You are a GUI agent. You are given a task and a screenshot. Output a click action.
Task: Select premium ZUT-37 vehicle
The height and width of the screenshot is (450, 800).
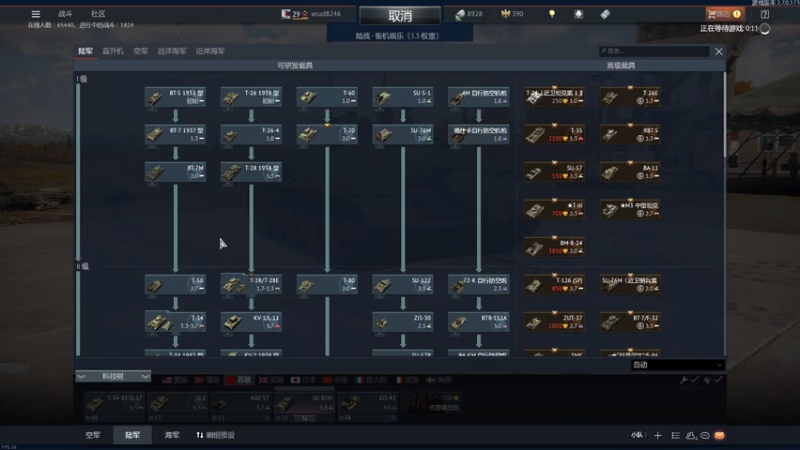[x=554, y=322]
